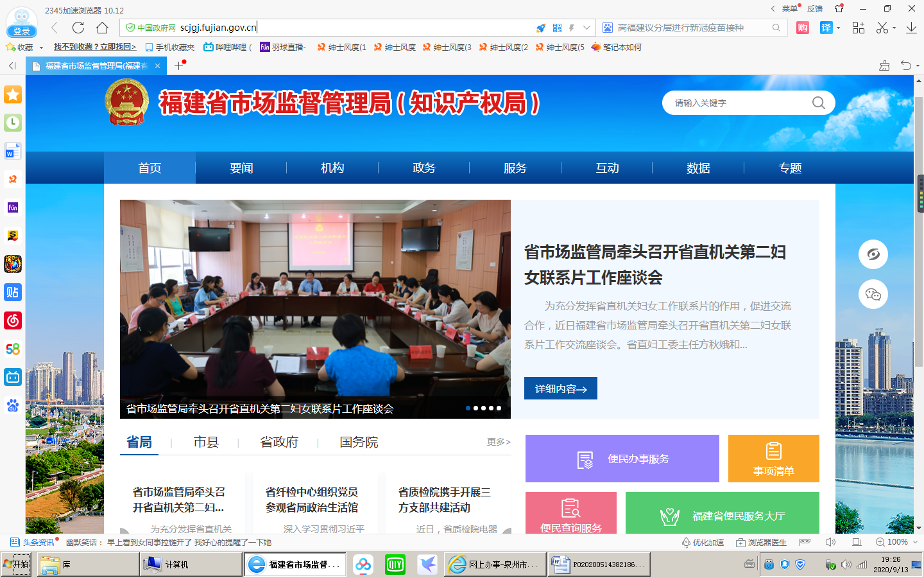924x578 pixels.
Task: Expand the address bar dropdown chevron
Action: [586, 28]
